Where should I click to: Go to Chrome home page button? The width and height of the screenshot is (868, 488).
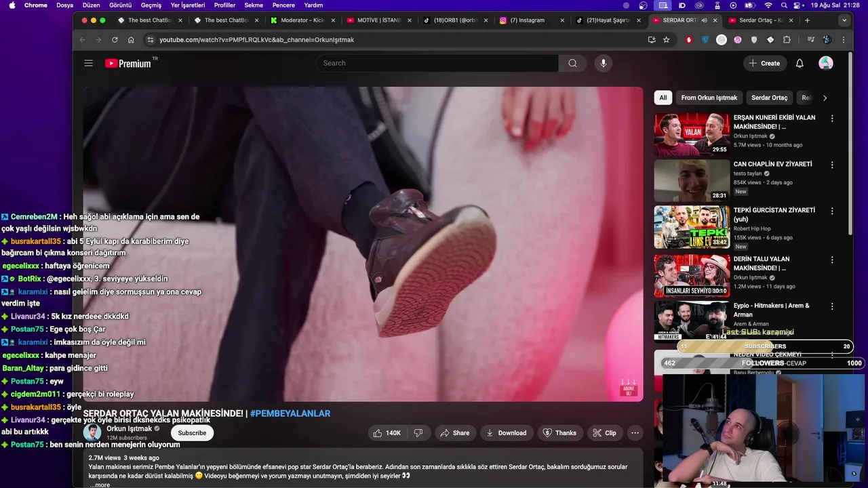coord(131,40)
